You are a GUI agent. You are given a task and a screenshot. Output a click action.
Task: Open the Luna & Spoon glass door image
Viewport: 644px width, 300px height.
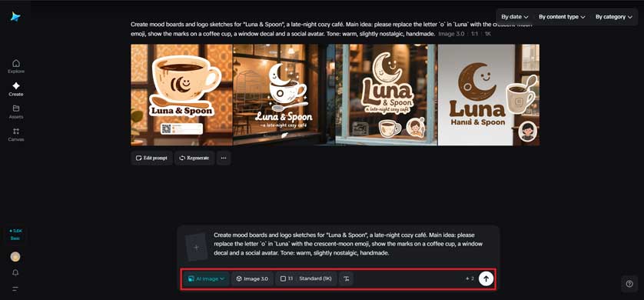[x=386, y=95]
